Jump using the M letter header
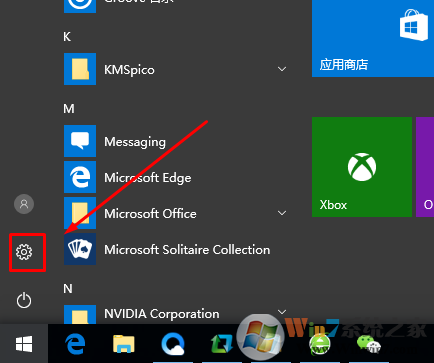The image size is (434, 363). (69, 109)
